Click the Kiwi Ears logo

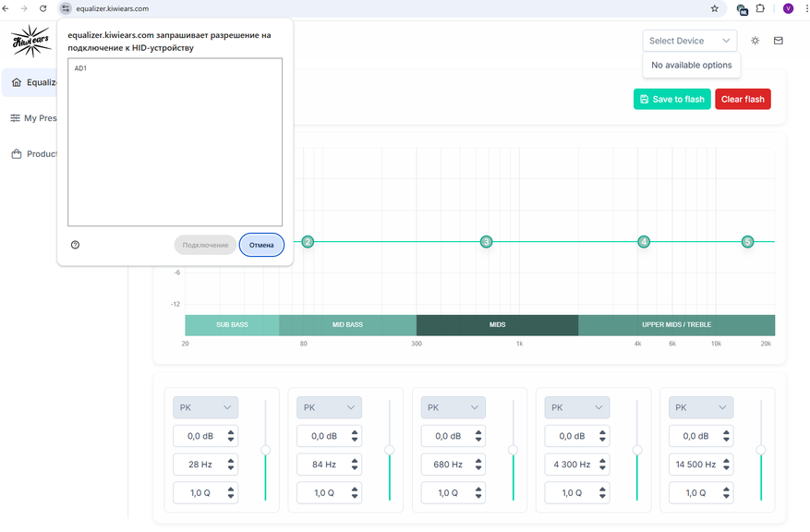[31, 41]
